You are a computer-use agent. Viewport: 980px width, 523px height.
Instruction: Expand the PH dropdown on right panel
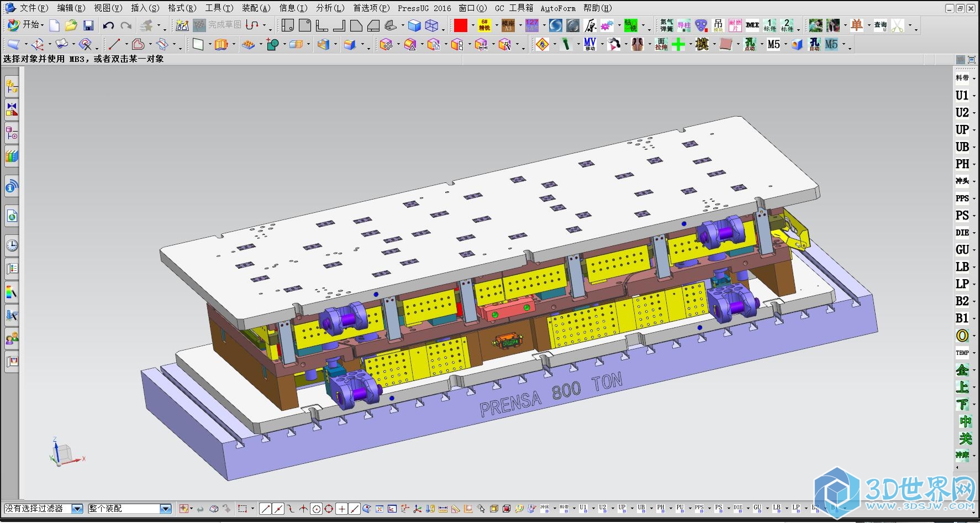tap(974, 164)
